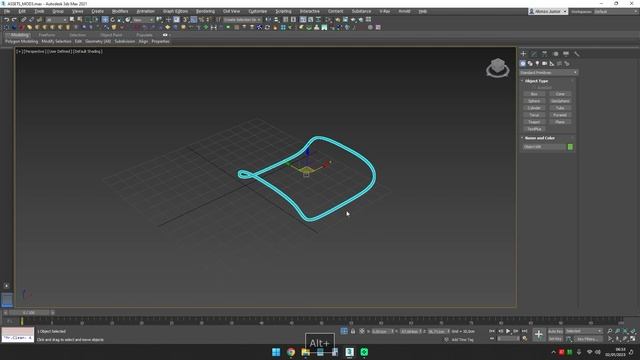Go to the end frame
Viewport: 640px width, 360px height.
(x=524, y=331)
